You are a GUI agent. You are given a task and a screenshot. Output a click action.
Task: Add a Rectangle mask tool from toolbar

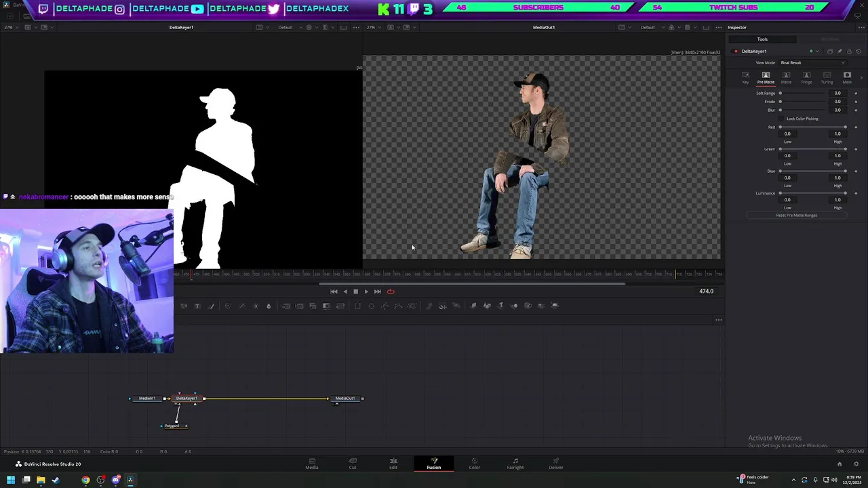357,306
